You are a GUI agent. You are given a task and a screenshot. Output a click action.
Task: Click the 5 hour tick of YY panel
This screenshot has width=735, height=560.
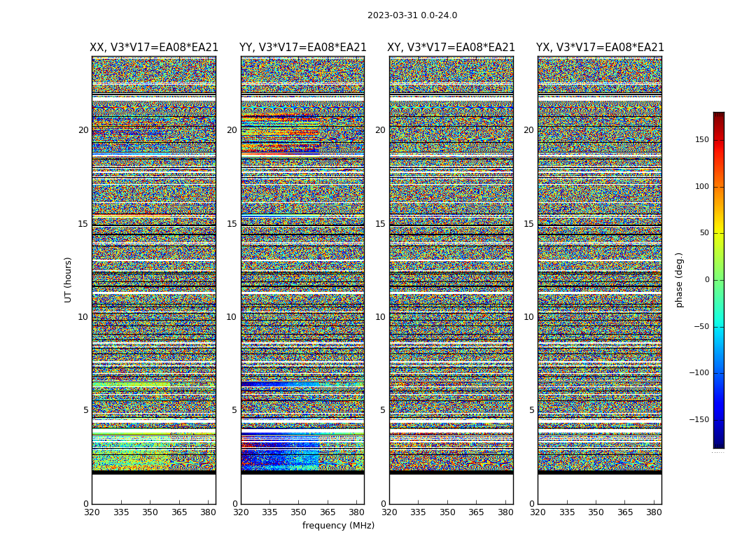(234, 410)
